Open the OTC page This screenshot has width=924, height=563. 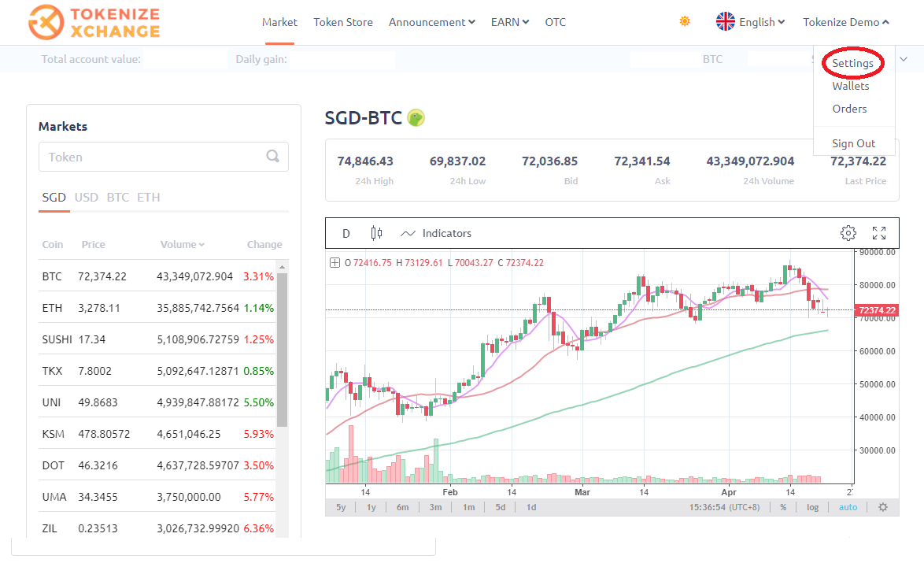click(x=555, y=22)
